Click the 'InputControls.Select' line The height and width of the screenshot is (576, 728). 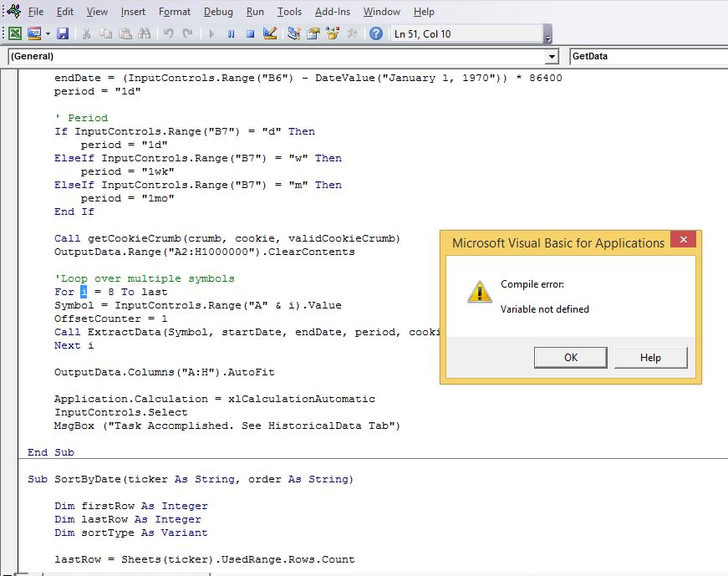120,412
